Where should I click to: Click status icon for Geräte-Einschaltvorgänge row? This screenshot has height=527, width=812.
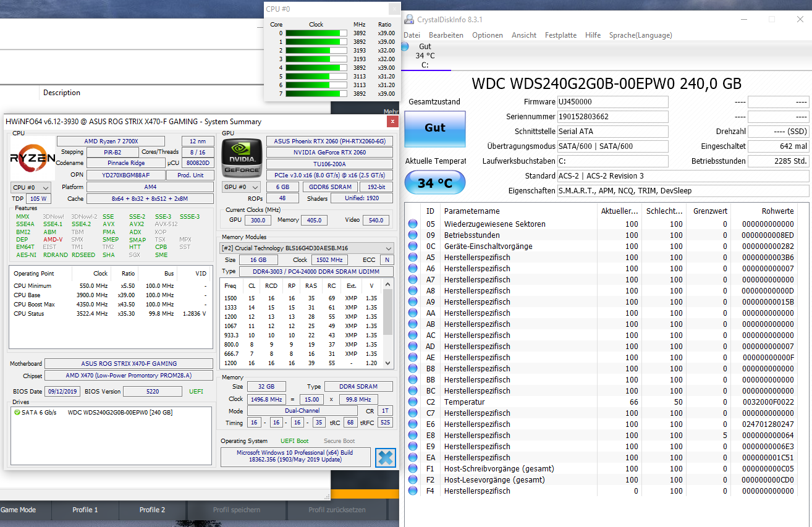tap(413, 246)
